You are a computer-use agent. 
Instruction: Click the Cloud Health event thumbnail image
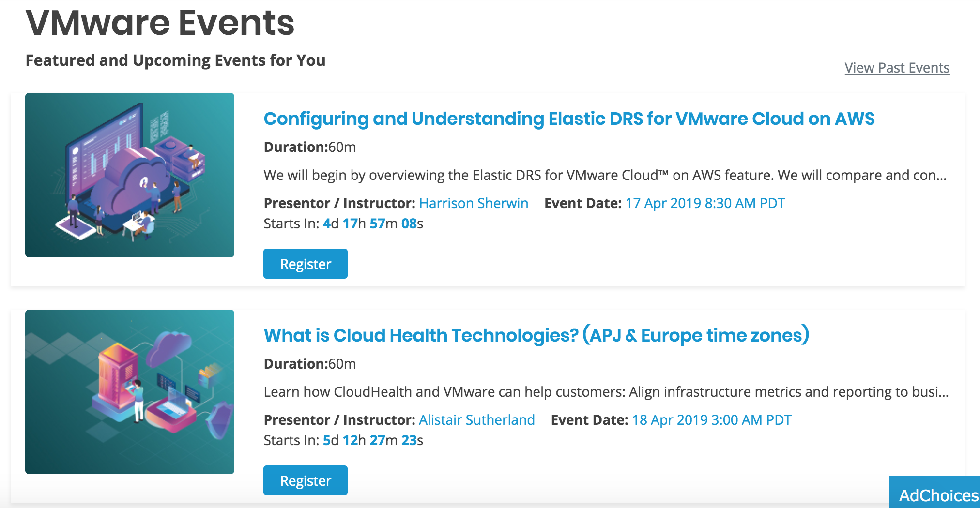[130, 392]
